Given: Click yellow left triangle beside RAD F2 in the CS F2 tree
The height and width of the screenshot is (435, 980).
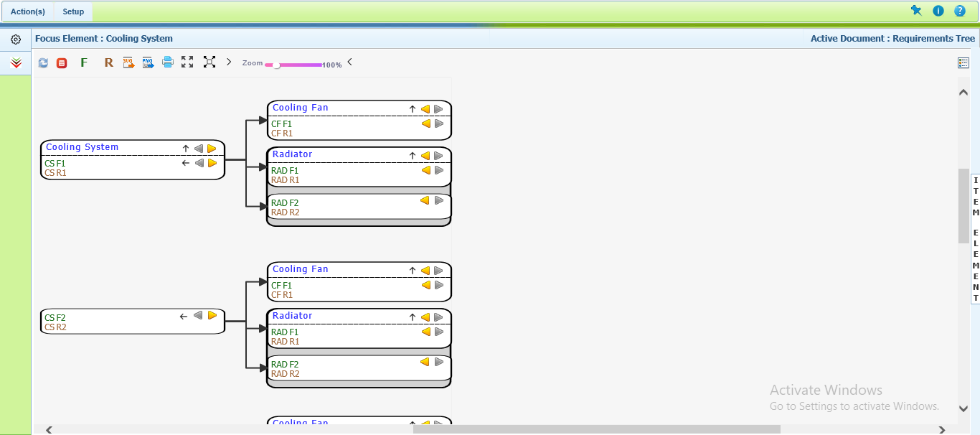Looking at the screenshot, I should coord(425,362).
